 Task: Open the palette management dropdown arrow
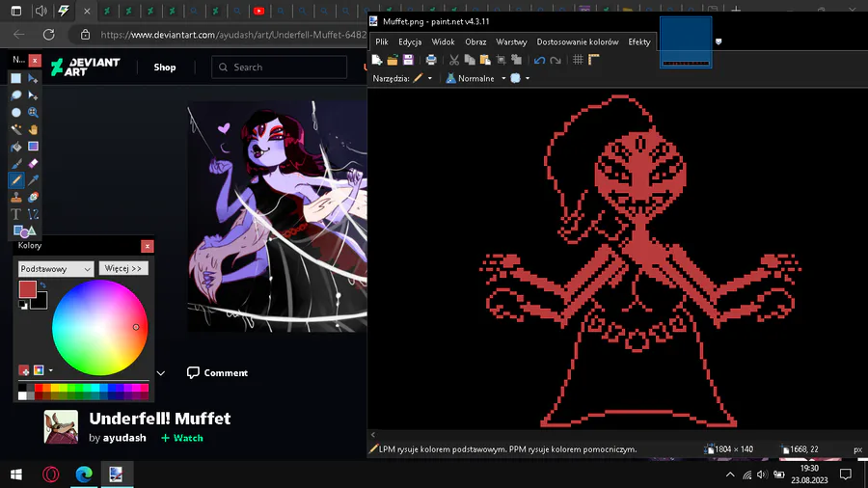51,370
